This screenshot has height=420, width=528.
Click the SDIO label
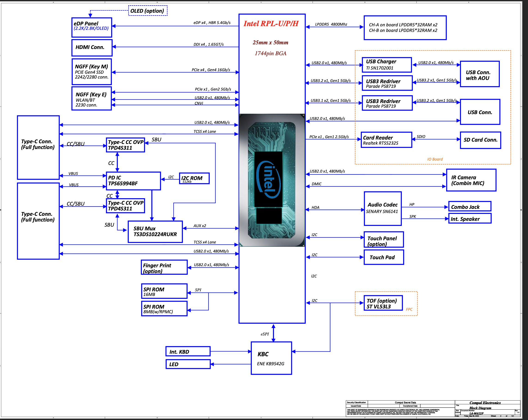click(421, 137)
